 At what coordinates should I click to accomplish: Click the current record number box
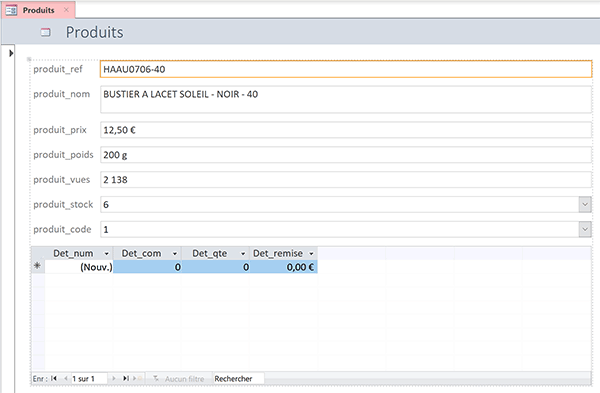pyautogui.click(x=88, y=379)
